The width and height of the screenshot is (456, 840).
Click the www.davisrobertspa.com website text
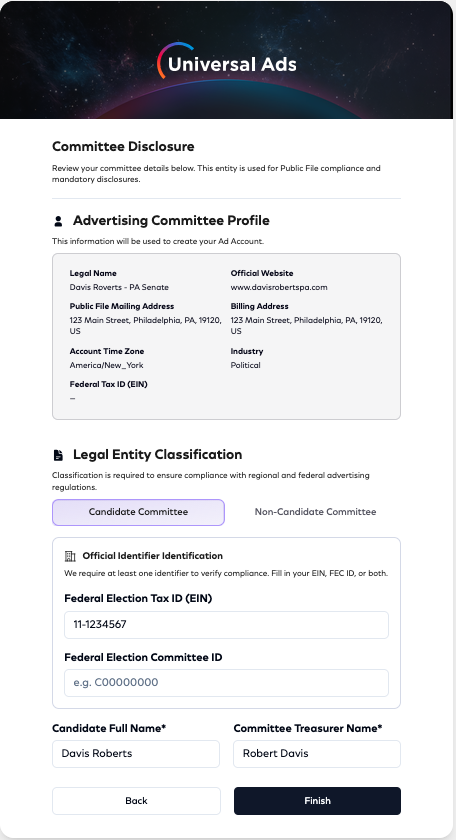coord(279,287)
